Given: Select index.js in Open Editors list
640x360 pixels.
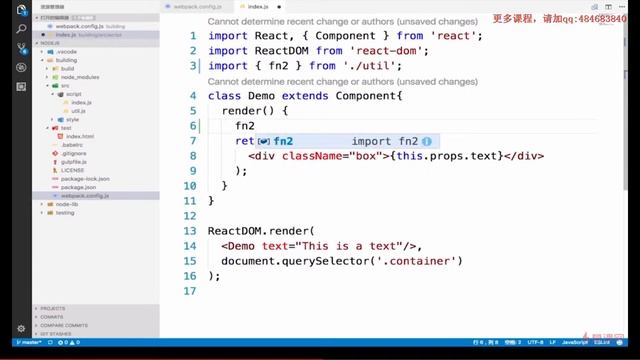Looking at the screenshot, I should click(96, 35).
